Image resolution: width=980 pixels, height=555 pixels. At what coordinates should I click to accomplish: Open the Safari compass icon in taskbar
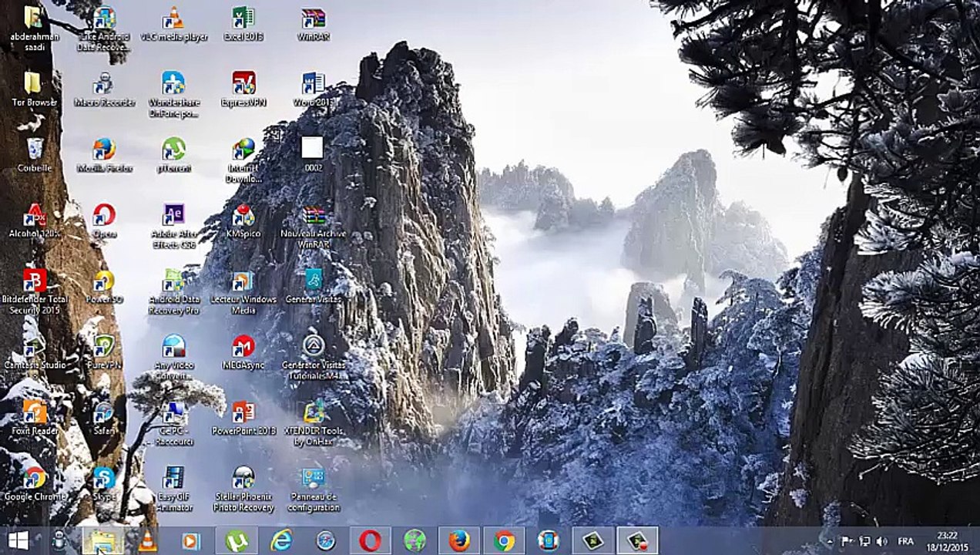tap(326, 540)
